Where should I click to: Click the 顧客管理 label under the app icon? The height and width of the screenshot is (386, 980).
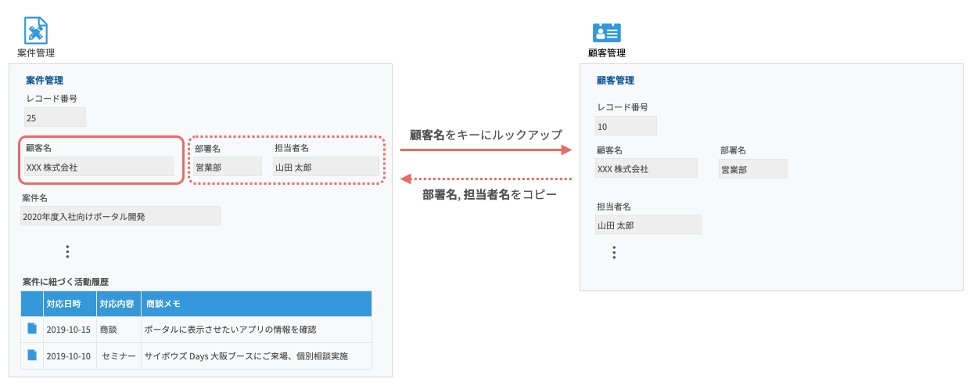pos(607,53)
